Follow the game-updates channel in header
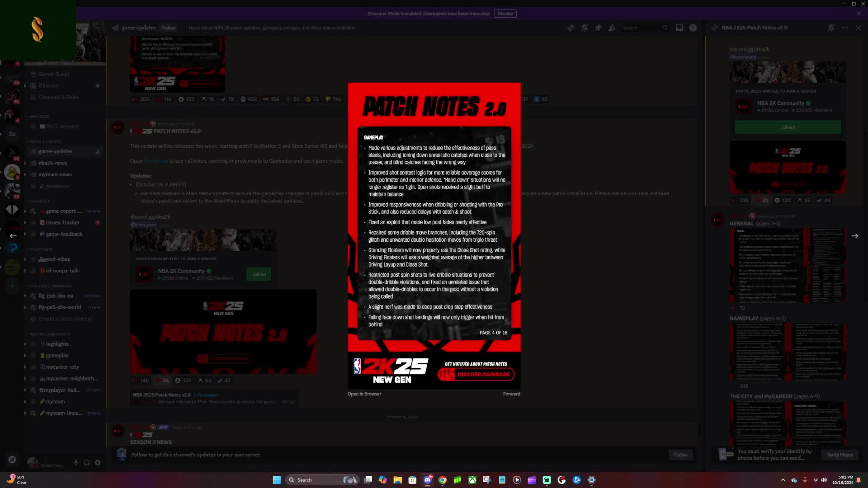The image size is (868, 488). (168, 28)
